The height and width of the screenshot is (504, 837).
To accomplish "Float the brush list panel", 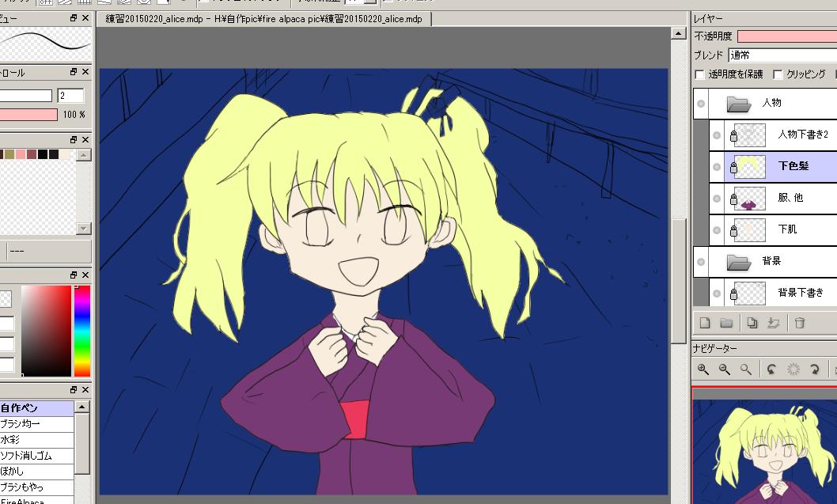I will point(74,389).
